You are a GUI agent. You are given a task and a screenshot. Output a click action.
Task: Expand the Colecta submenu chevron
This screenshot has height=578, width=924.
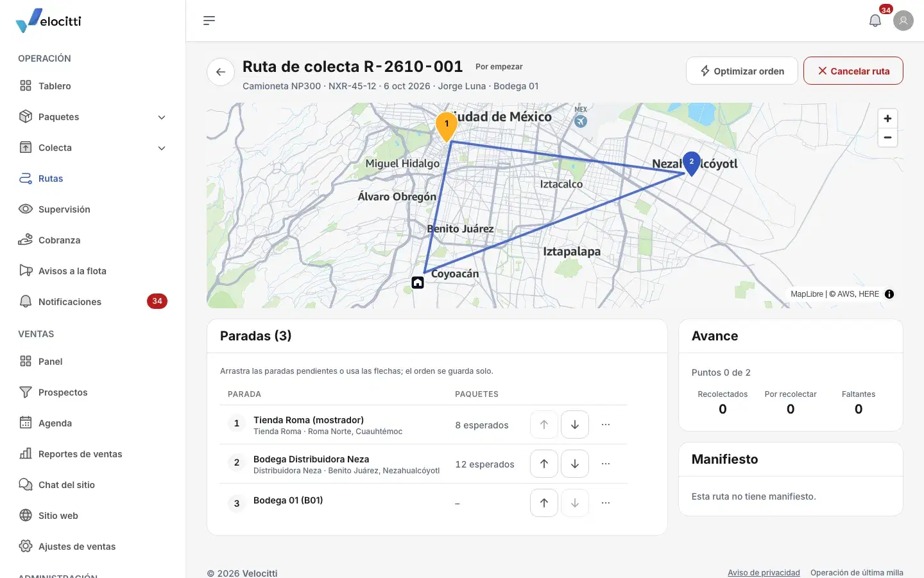click(162, 148)
